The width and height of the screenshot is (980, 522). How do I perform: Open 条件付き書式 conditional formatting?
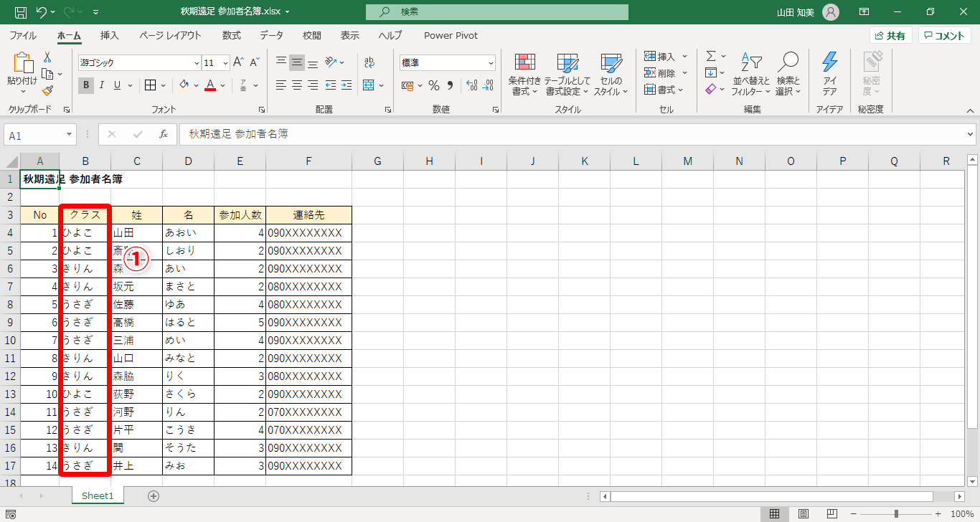tap(524, 74)
